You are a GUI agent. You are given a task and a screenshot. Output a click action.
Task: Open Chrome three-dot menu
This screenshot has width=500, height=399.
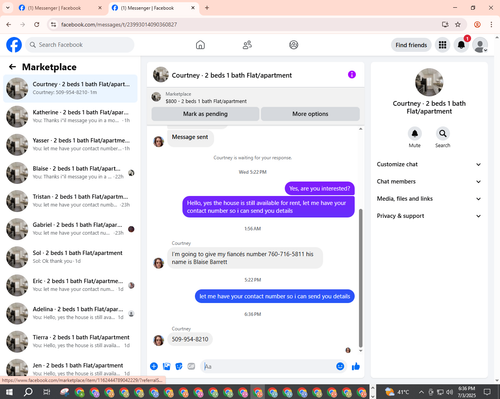pyautogui.click(x=491, y=24)
